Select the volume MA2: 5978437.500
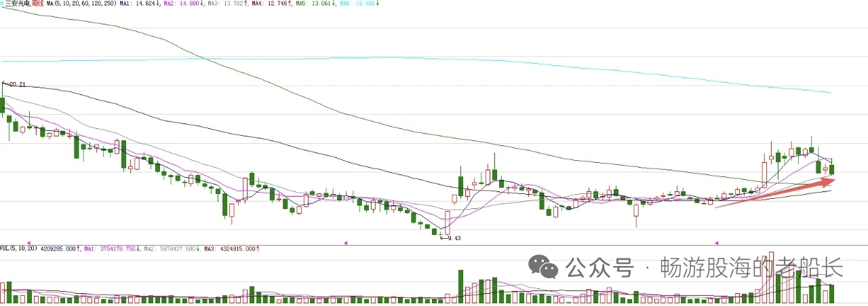The height and width of the screenshot is (306, 868). [170, 249]
